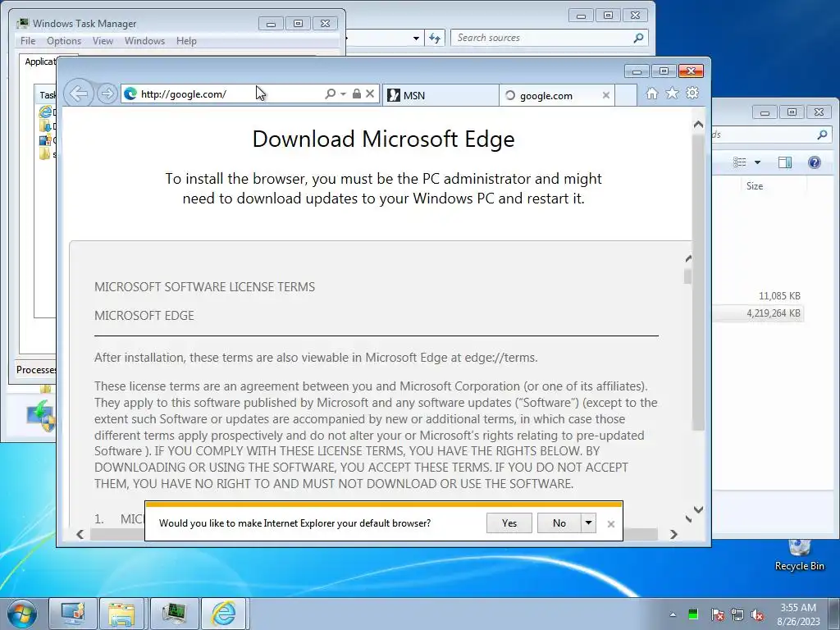
Task: Click the horizontal scrollbar left arrow
Action: pos(80,534)
